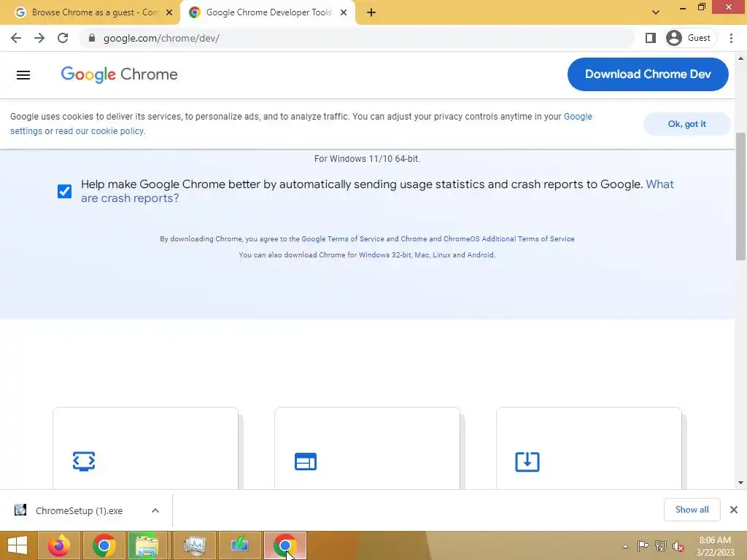Open File Explorer from taskbar
The image size is (747, 560).
point(147,545)
